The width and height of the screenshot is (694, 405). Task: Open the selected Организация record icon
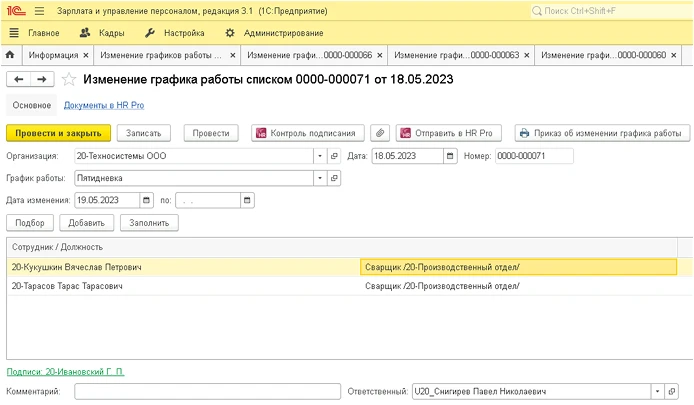(335, 156)
